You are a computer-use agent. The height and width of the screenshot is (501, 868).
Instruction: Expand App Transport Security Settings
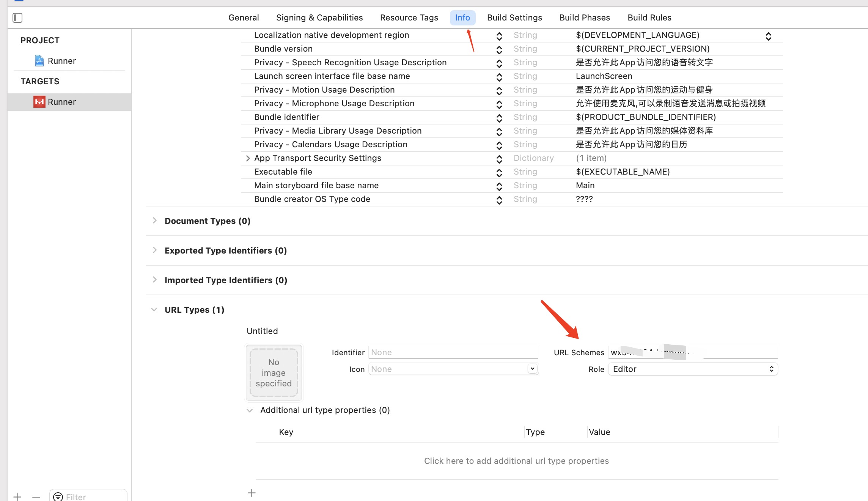coord(248,158)
